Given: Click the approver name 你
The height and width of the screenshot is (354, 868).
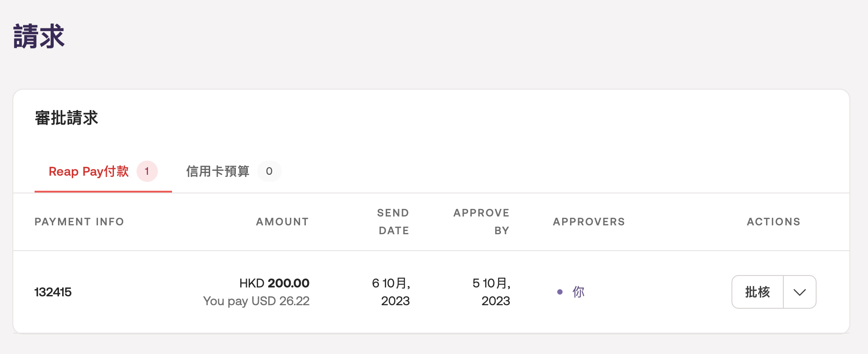Looking at the screenshot, I should tap(579, 292).
